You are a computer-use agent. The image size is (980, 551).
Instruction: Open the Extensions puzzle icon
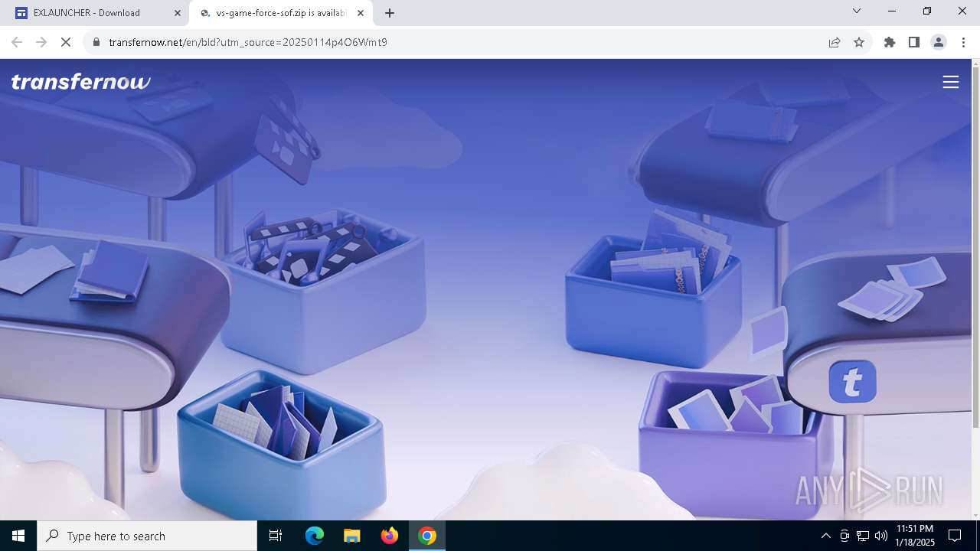(x=890, y=42)
